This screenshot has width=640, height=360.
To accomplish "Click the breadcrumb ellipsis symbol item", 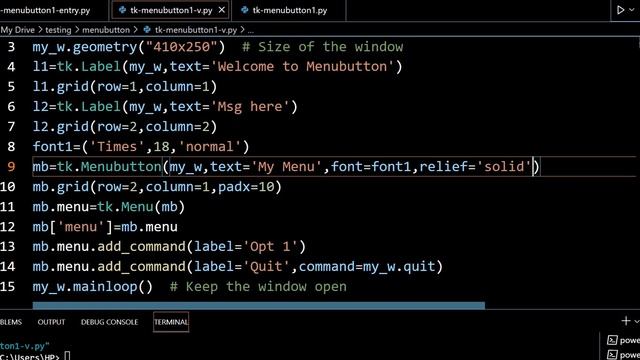I will pyautogui.click(x=251, y=30).
